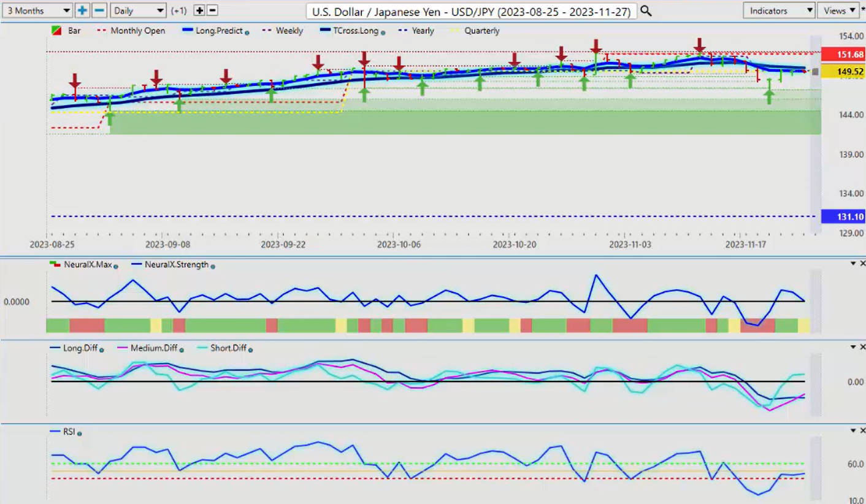
Task: Click the 2023-09-08 date axis label
Action: tap(168, 244)
